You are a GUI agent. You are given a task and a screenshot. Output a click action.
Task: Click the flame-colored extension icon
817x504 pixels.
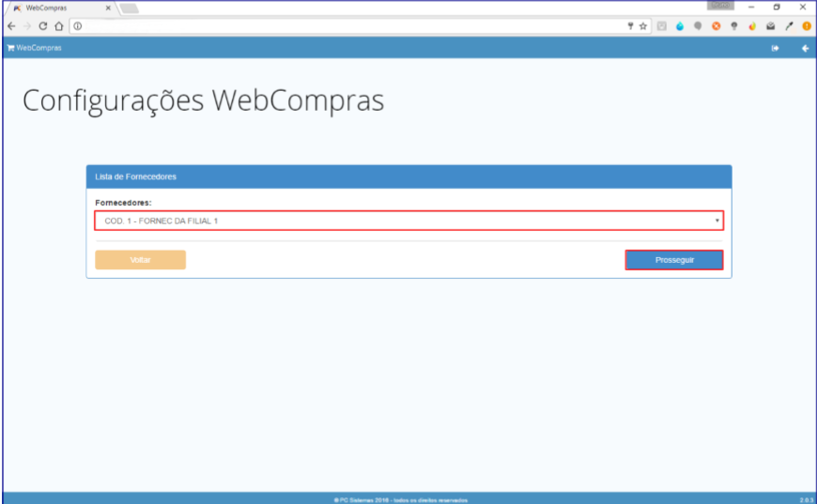[752, 26]
